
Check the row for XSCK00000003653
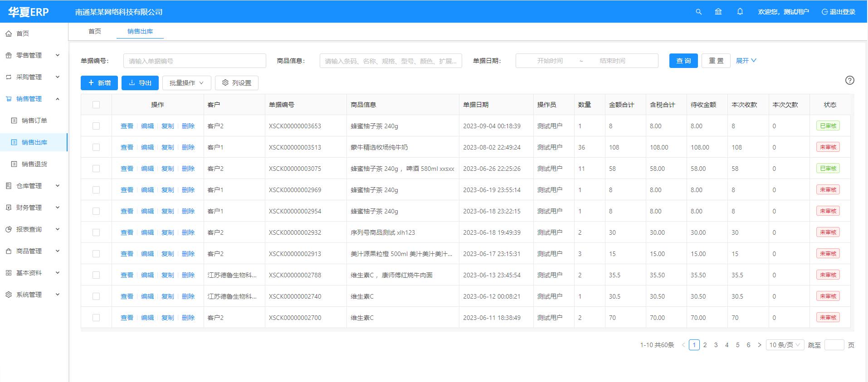[96, 126]
